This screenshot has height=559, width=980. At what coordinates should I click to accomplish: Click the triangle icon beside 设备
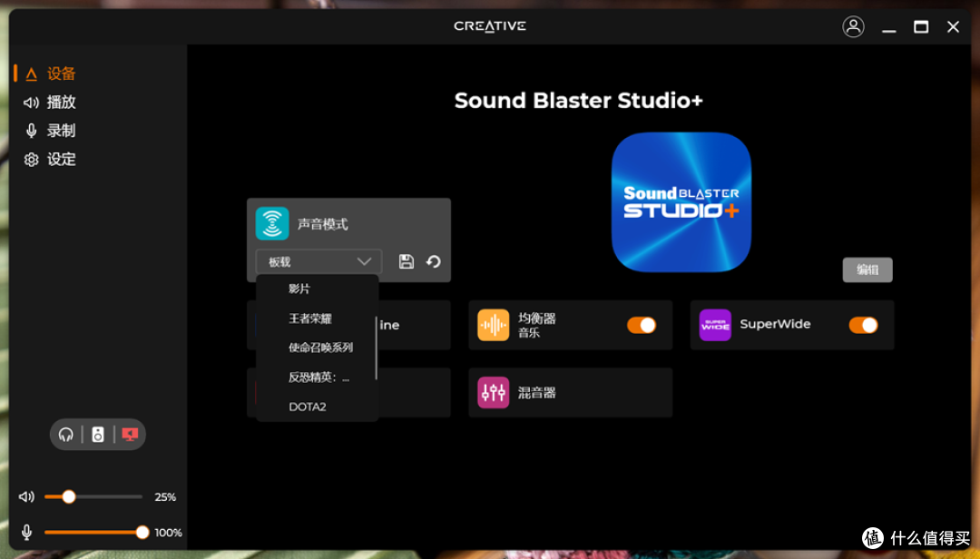[31, 74]
